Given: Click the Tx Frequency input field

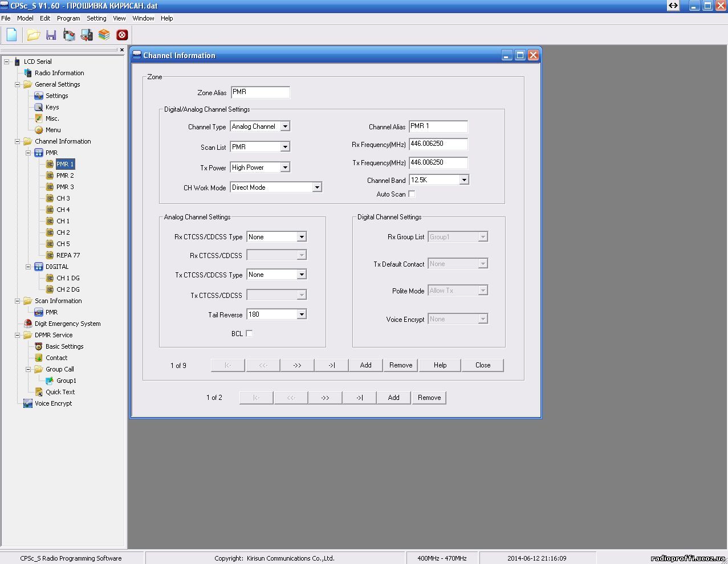Looking at the screenshot, I should point(438,162).
